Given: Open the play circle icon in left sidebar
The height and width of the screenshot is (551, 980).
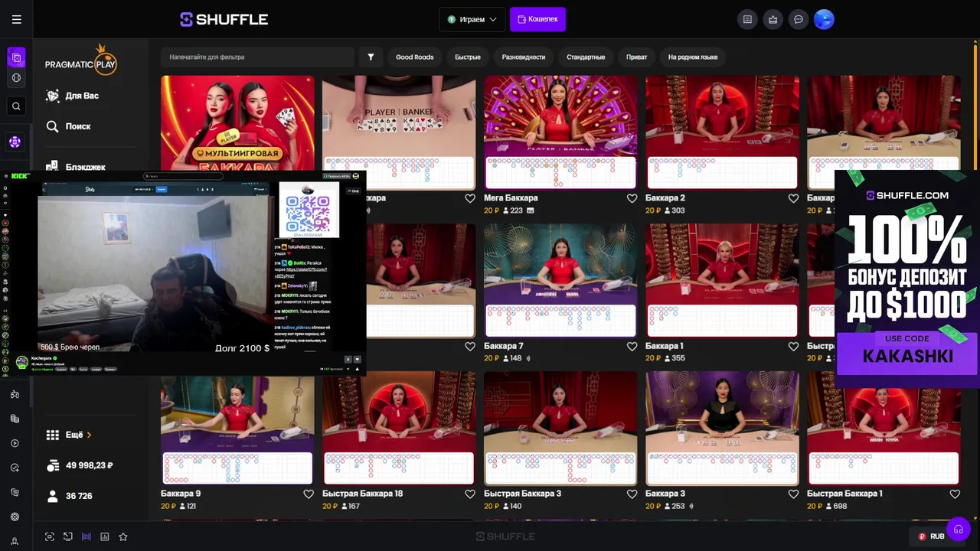Looking at the screenshot, I should point(15,444).
